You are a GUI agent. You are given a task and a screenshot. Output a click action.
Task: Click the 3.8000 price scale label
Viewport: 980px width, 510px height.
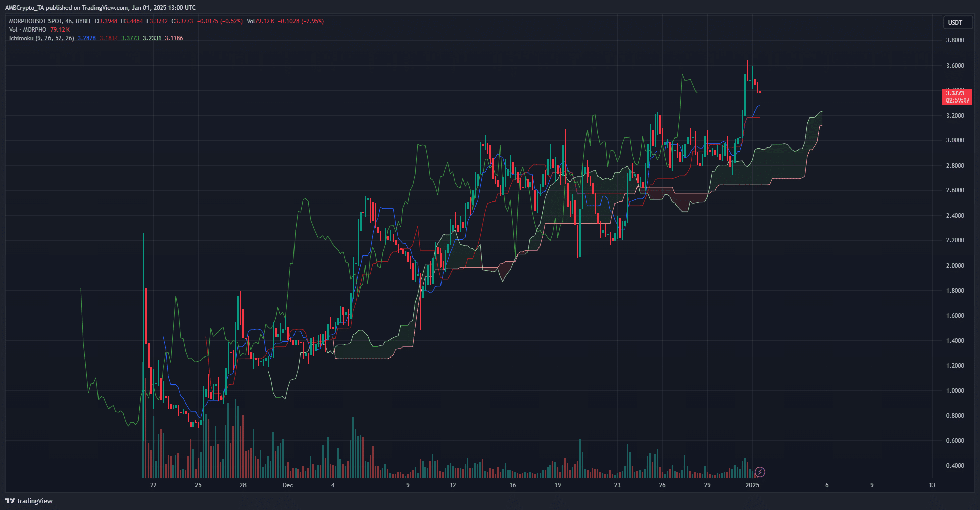pos(955,40)
